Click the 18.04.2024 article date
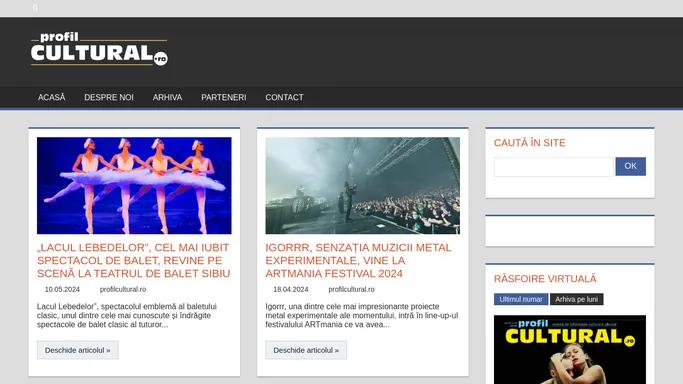683x384 pixels. point(291,289)
